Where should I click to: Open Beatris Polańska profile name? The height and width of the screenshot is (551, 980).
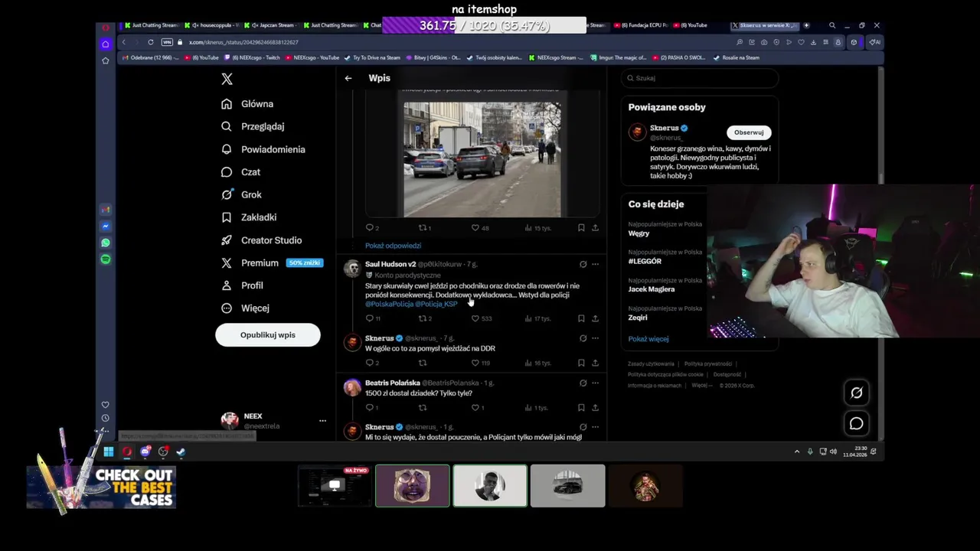coord(393,383)
